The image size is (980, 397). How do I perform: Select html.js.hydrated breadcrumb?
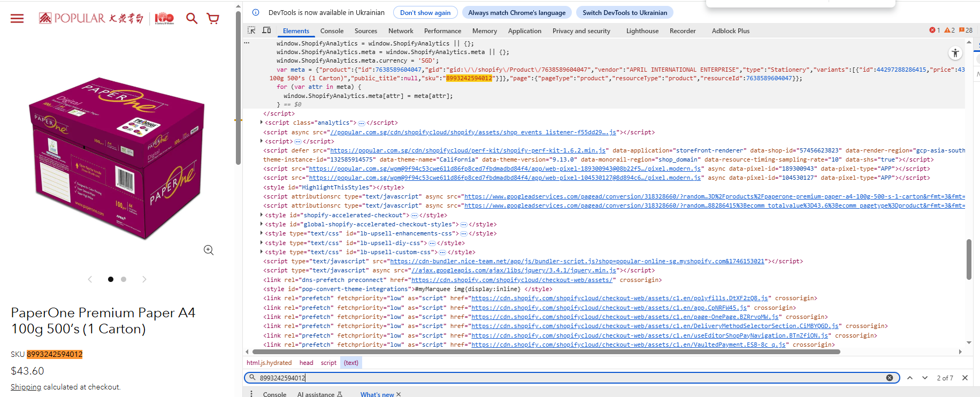[x=269, y=363]
